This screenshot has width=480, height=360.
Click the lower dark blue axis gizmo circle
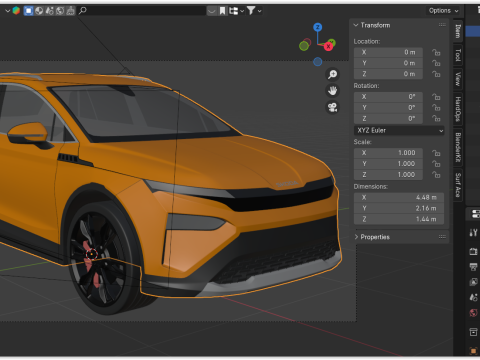pos(318,62)
